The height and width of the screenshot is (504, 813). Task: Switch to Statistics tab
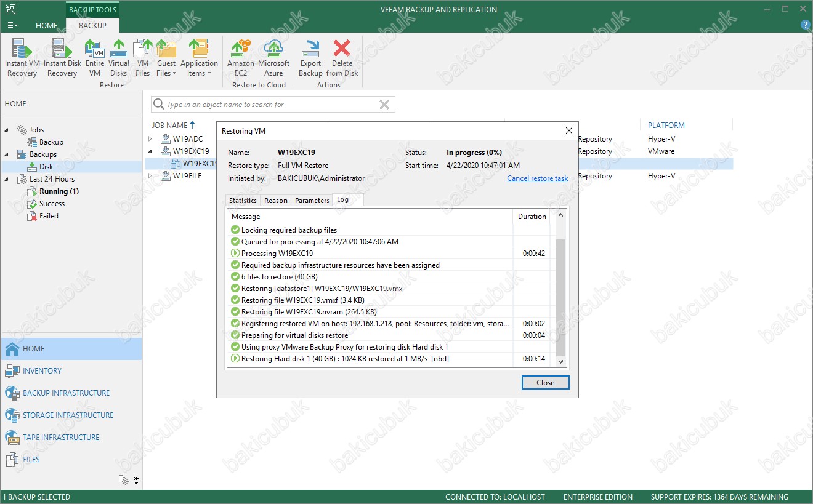click(243, 201)
